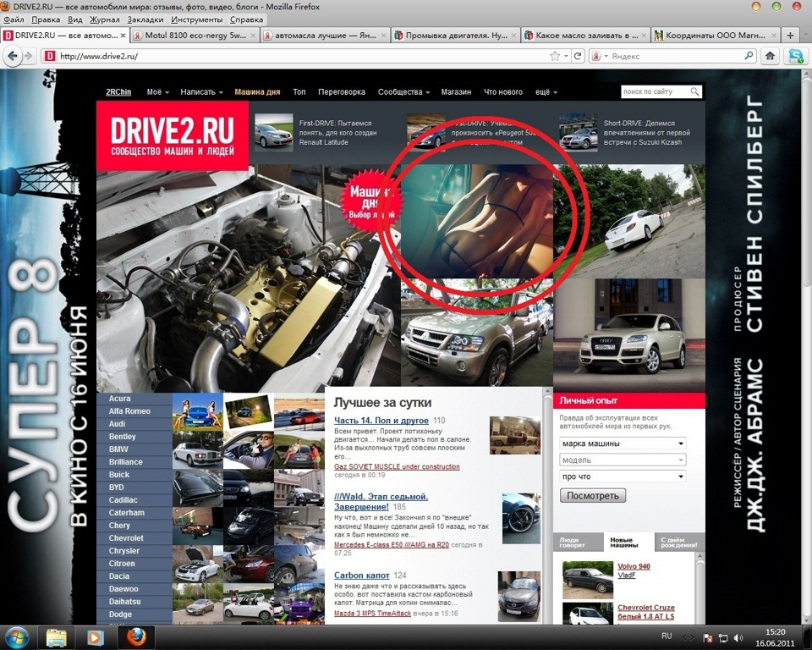Viewport: 812px width, 650px height.
Task: Switch to the автомасла лучшие tab
Action: tap(324, 36)
